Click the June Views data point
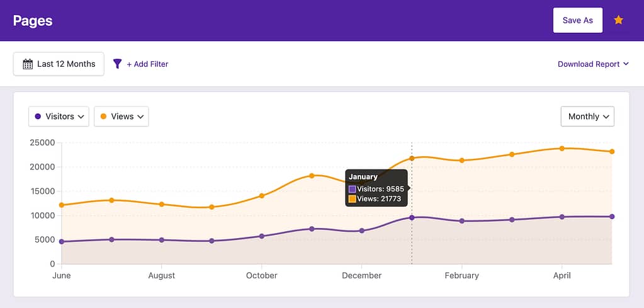The height and width of the screenshot is (308, 644). 62,205
